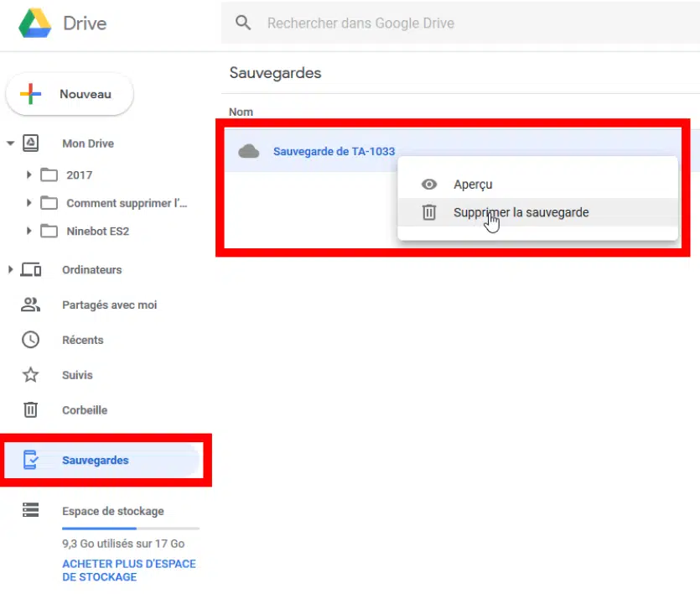Select Sauvegardes in the sidebar
The height and width of the screenshot is (594, 700).
102,460
